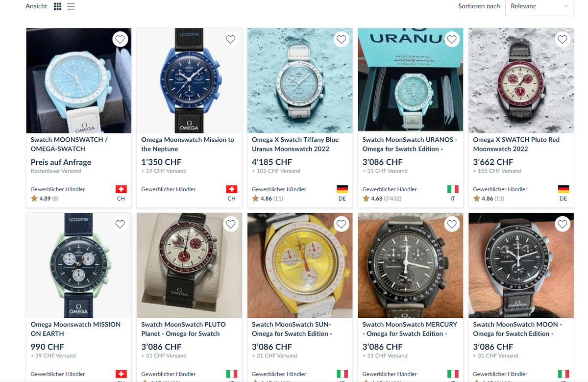Image resolution: width=588 pixels, height=382 pixels.
Task: Open Omega X Swatch Tiffany Blue listing title
Action: coord(295,144)
